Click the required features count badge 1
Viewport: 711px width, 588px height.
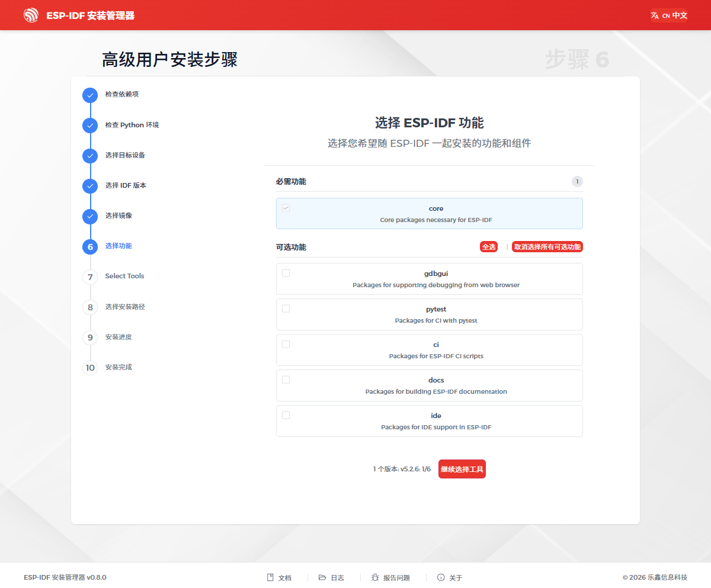[577, 182]
